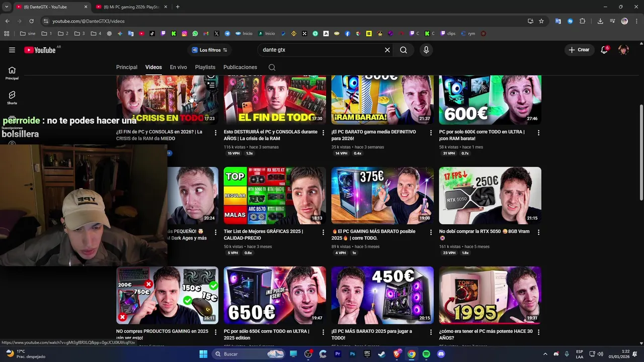Click the 375€ PC video thumbnail
The image size is (644, 362).
382,196
